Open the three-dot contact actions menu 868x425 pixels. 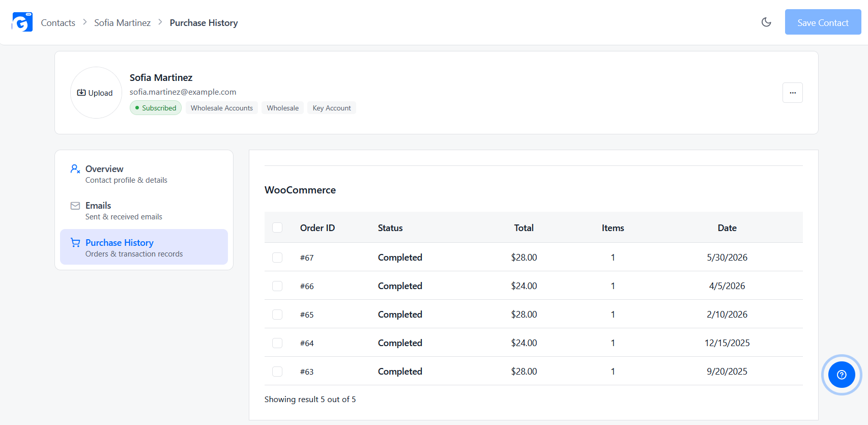[793, 93]
